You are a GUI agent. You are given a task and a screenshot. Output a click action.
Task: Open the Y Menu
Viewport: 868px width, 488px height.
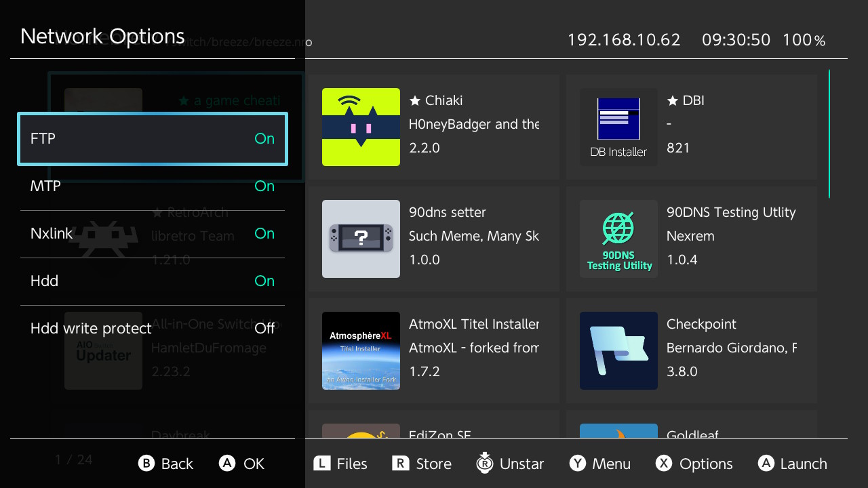point(600,464)
